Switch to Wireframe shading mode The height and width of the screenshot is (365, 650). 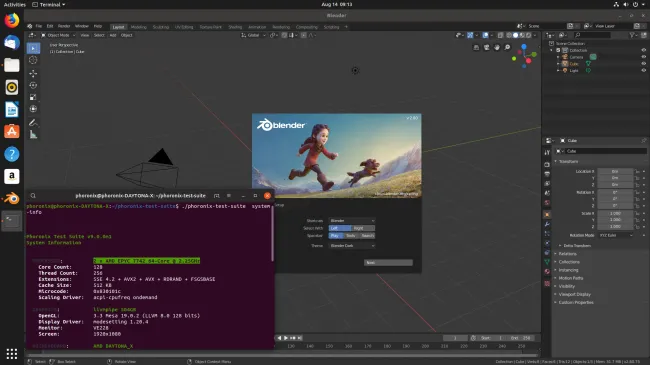click(509, 35)
